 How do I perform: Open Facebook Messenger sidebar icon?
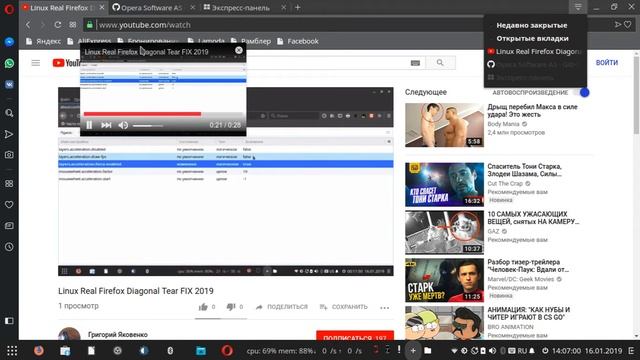9,42
